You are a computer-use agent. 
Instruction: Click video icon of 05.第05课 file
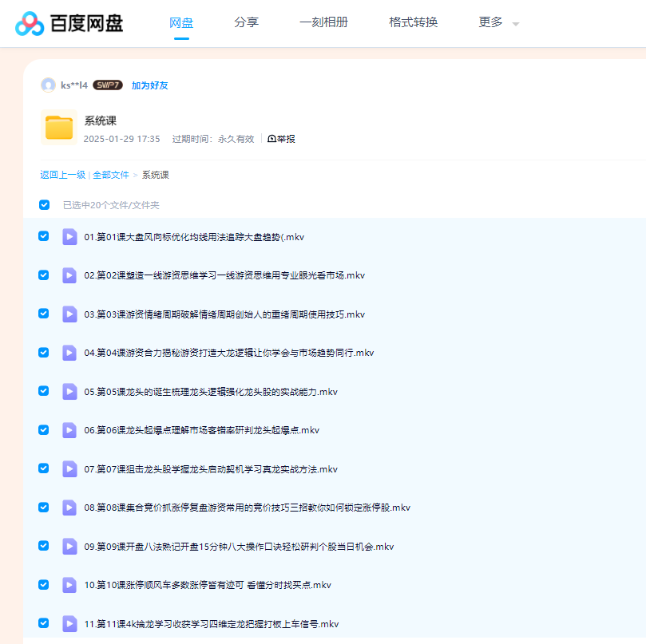tap(69, 392)
